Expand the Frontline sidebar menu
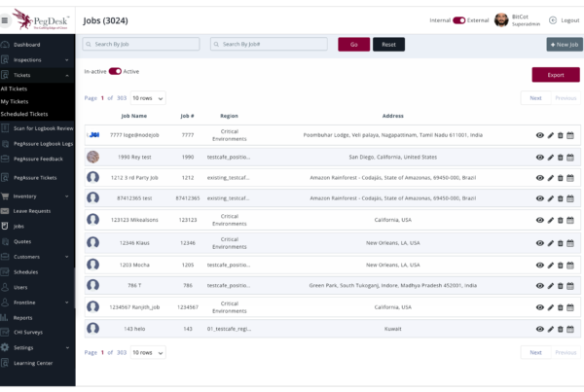This screenshot has height=392, width=584. point(37,303)
